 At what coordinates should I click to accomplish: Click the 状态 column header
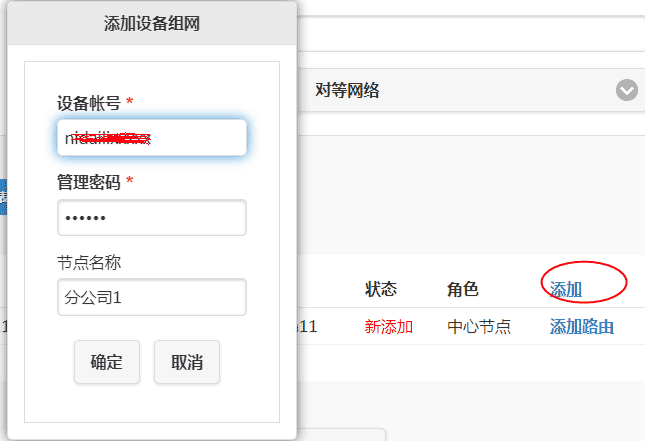tap(381, 290)
